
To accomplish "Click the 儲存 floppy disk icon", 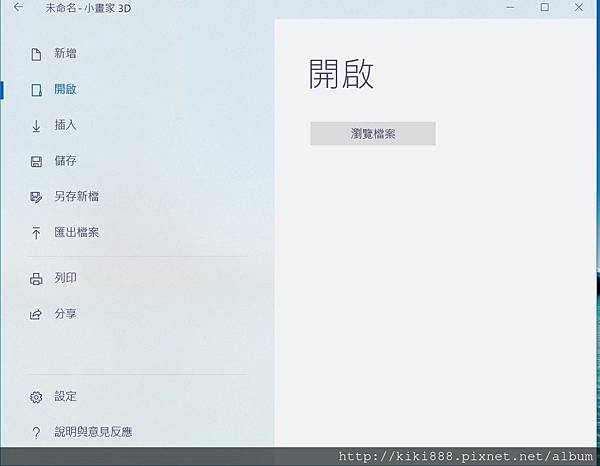I will [36, 161].
